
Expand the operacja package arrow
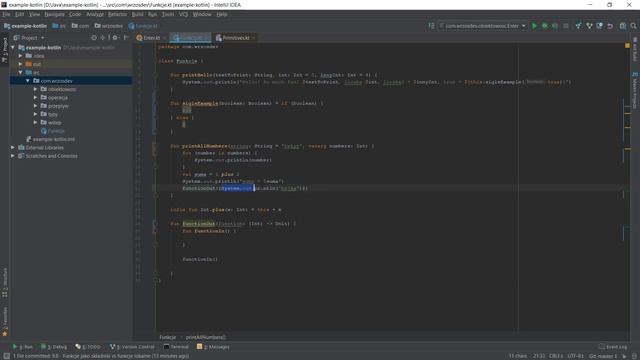36,98
